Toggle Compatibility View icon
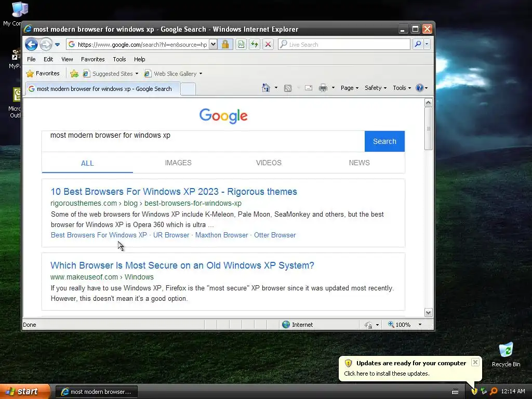 click(x=241, y=45)
